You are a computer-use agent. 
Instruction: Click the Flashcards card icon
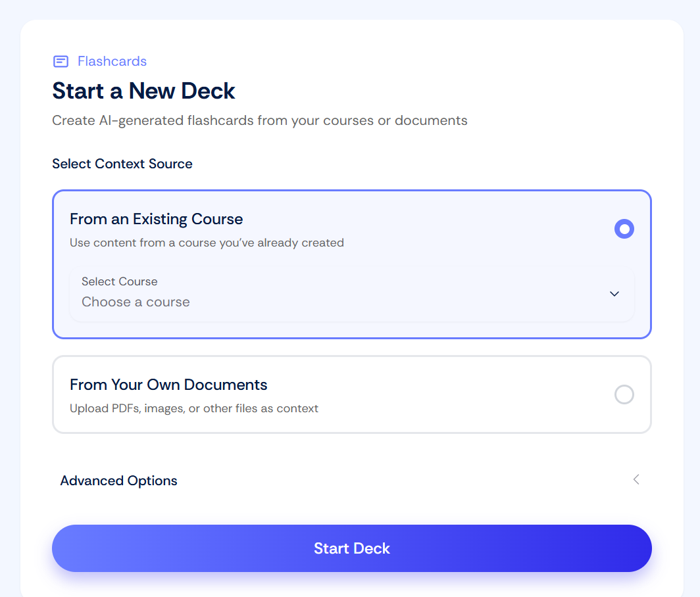(61, 61)
